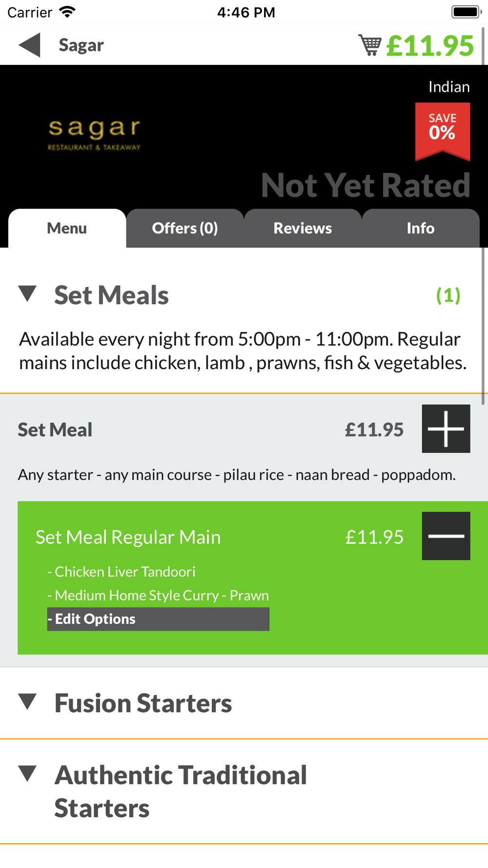Viewport: 488px width, 868px height.
Task: Tap the battery status icon
Action: click(x=467, y=12)
